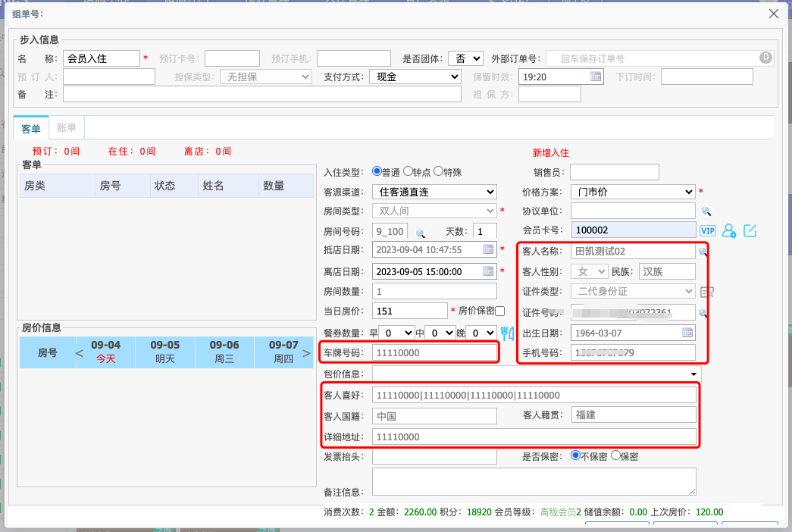Select the 09-05 明天 date column
This screenshot has width=792, height=532.
(165, 352)
